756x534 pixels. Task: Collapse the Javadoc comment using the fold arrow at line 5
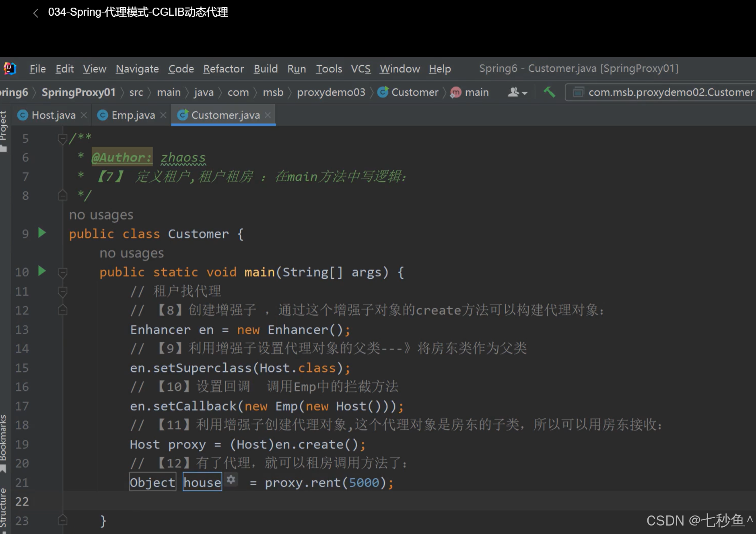click(x=63, y=138)
